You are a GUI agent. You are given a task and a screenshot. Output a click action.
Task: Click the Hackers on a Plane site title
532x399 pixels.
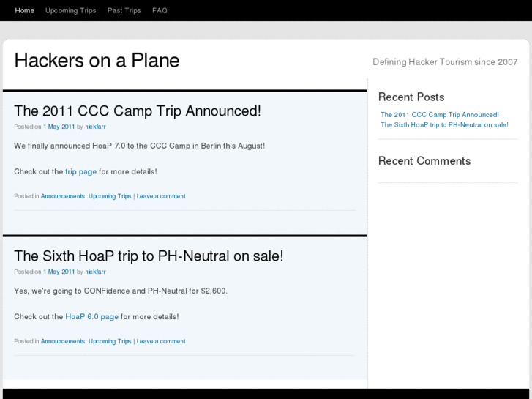[97, 61]
